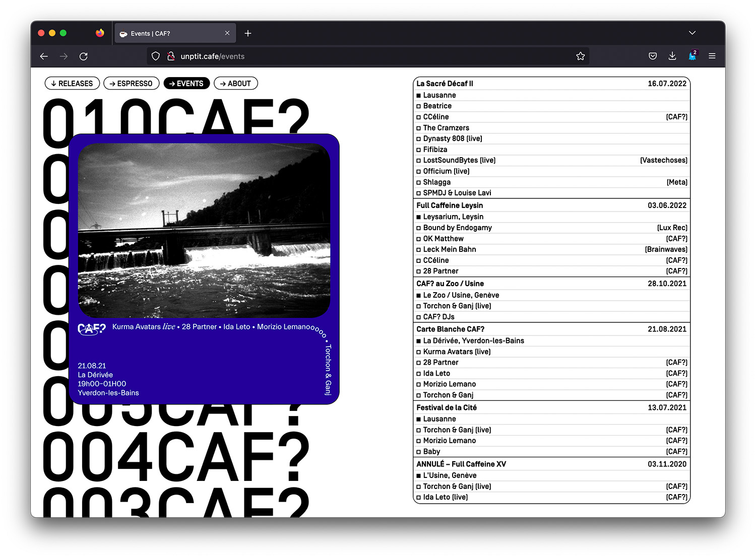Go to the ESPRESSO page

pos(131,84)
